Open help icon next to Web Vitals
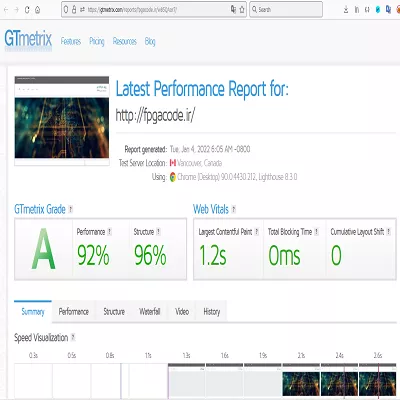This screenshot has height=400, width=400. coord(234,209)
